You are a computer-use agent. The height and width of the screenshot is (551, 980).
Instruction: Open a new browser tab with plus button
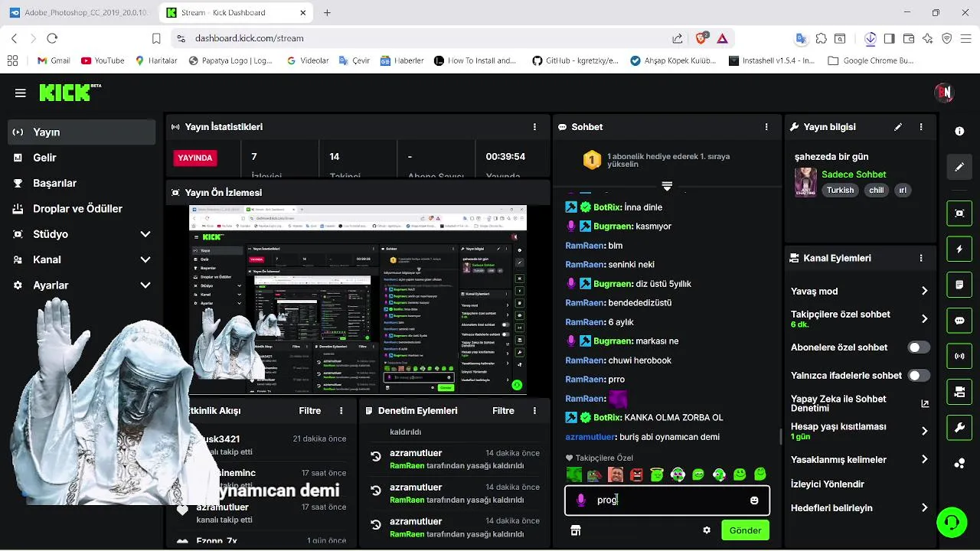[x=327, y=13]
